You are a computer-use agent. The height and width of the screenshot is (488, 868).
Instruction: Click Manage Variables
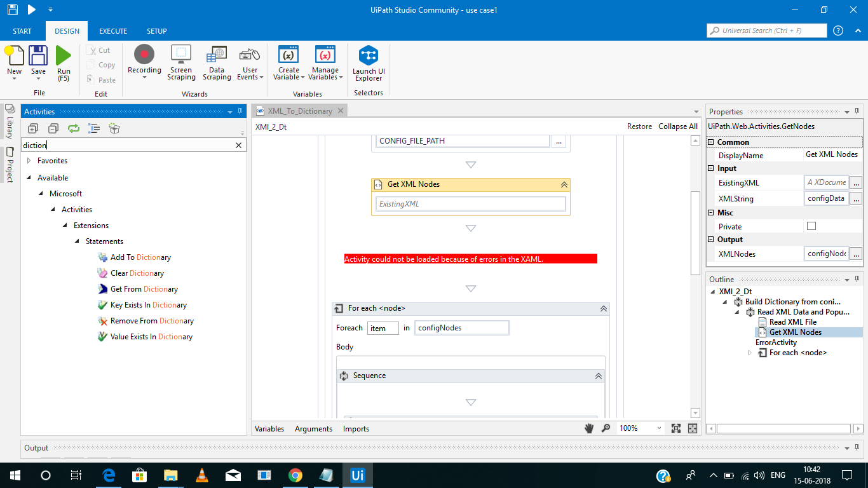pyautogui.click(x=325, y=60)
